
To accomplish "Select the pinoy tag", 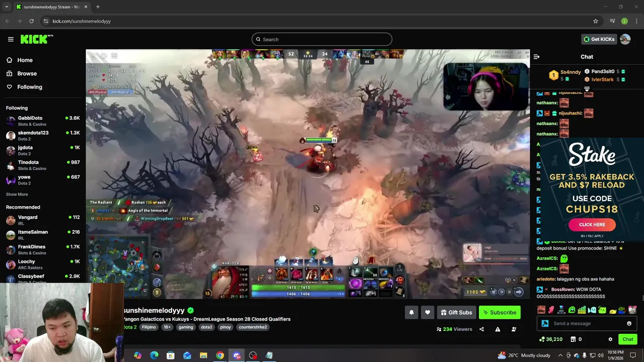I will (x=225, y=327).
